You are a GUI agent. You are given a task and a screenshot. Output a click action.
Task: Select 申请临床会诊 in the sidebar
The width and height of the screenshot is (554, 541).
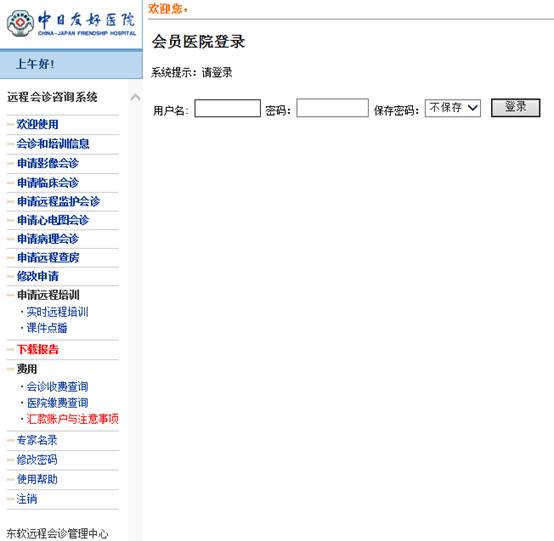tap(48, 183)
